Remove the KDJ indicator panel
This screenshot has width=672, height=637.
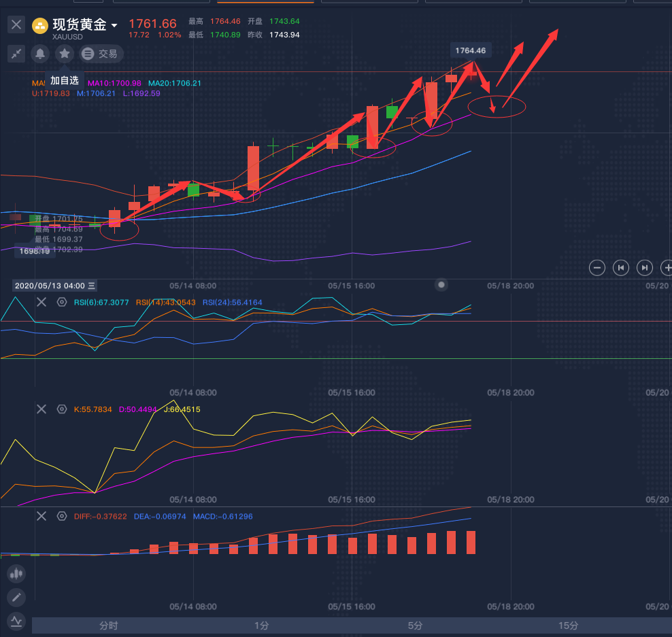(41, 409)
